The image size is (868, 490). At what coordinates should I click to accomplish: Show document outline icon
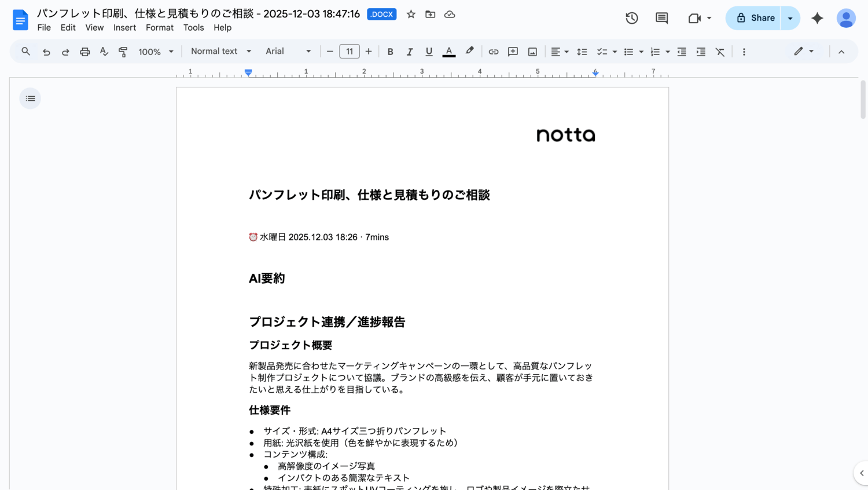30,98
